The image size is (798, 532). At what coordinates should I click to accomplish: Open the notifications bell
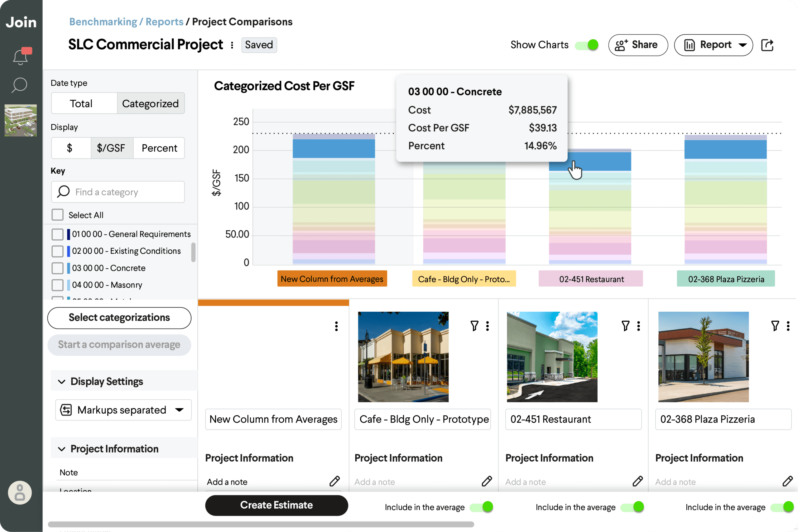pyautogui.click(x=20, y=56)
